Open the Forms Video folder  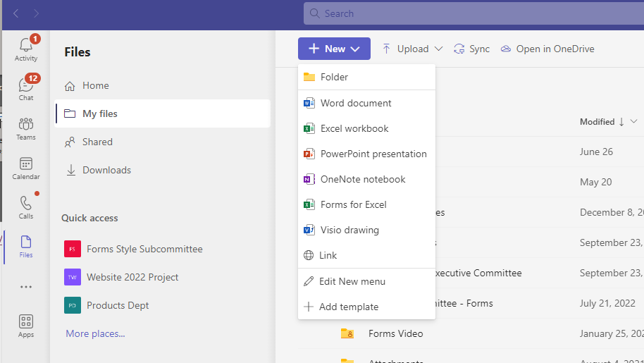(395, 333)
